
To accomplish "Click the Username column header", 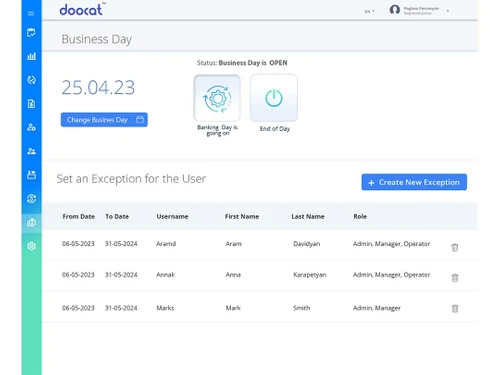I will pyautogui.click(x=172, y=216).
